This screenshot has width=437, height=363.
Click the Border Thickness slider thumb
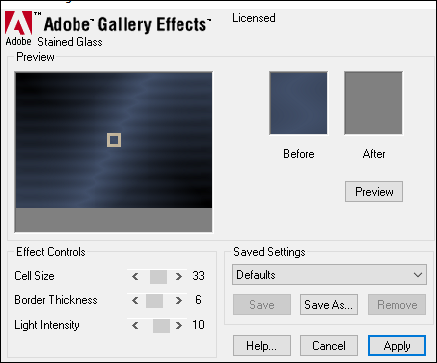(x=154, y=301)
